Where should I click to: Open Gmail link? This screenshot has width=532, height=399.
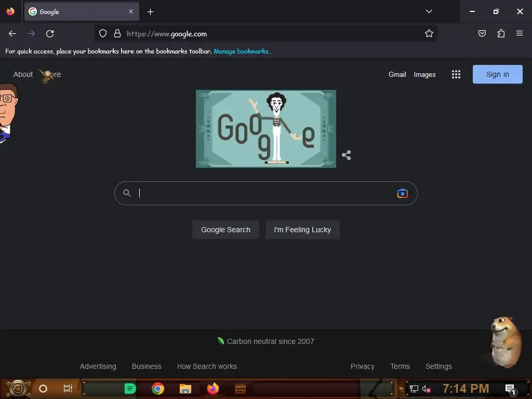(x=397, y=75)
